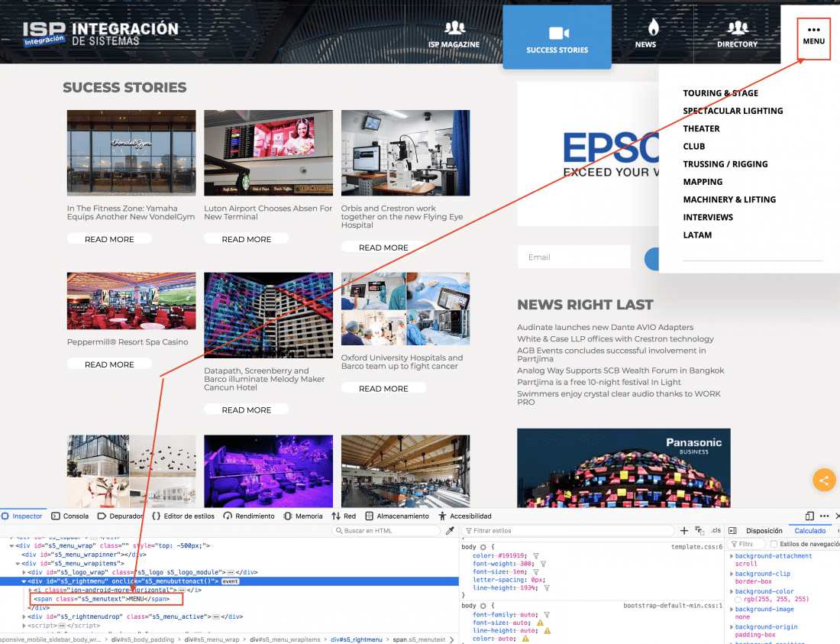
Task: Open Audinate launches new Dante AVIO Adapters link
Action: pos(605,328)
